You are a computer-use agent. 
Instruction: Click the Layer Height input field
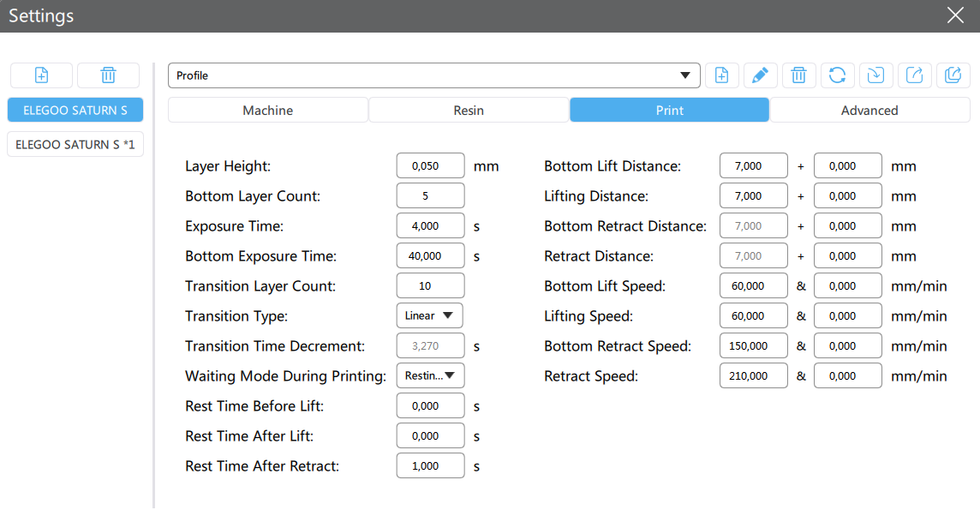[x=430, y=166]
